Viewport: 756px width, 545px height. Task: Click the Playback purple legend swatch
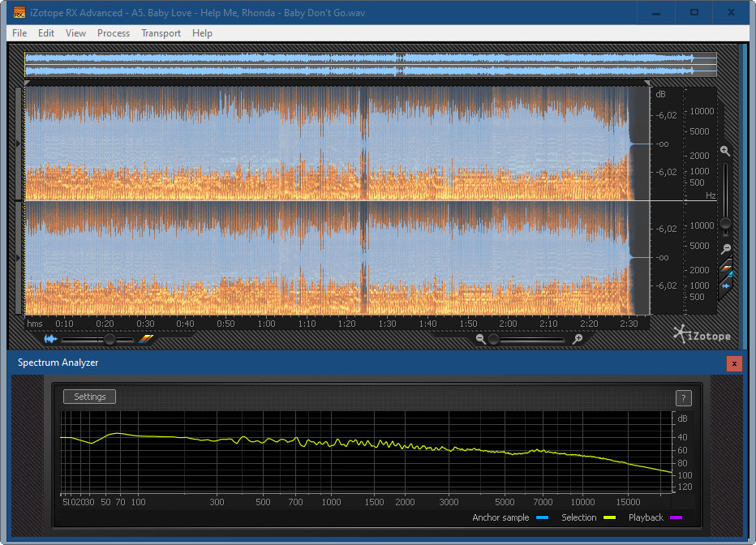676,517
